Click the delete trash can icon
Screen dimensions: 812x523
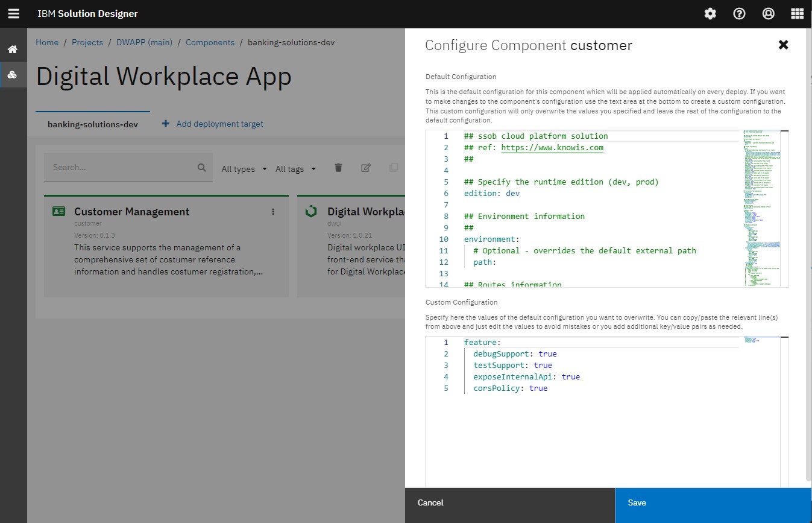tap(338, 168)
